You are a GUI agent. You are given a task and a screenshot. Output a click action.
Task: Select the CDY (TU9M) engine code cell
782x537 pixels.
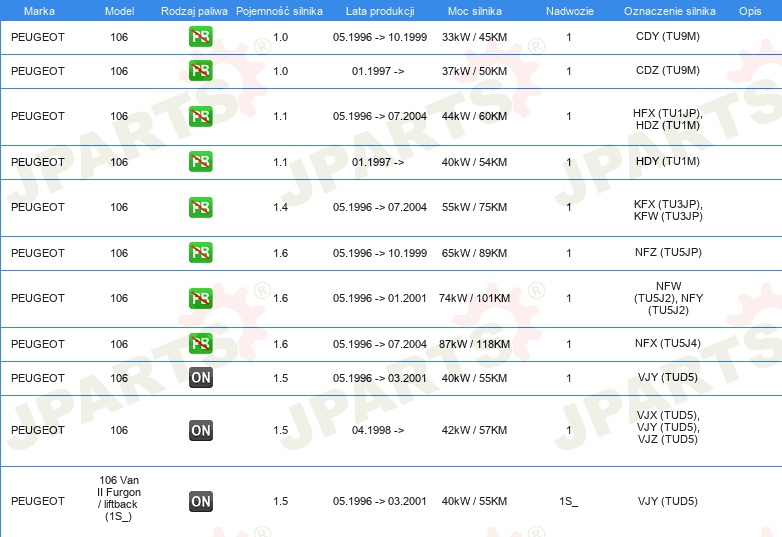668,36
